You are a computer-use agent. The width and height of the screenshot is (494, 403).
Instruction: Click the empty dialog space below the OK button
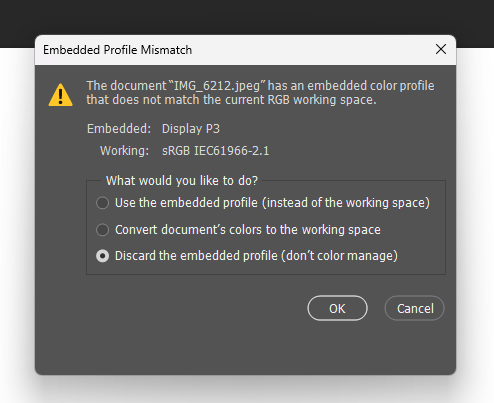coord(337,348)
